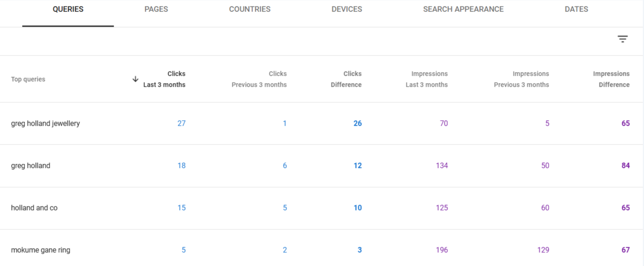This screenshot has height=266, width=644.
Task: Select the Queries tab
Action: [x=68, y=9]
